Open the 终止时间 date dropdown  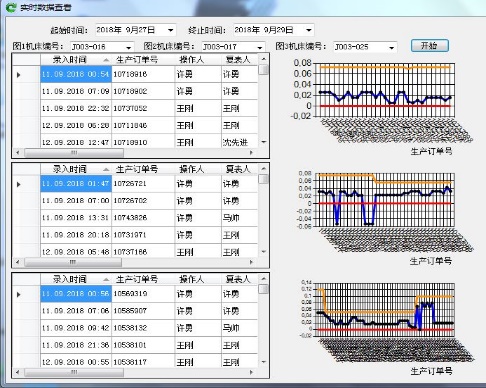[309, 30]
